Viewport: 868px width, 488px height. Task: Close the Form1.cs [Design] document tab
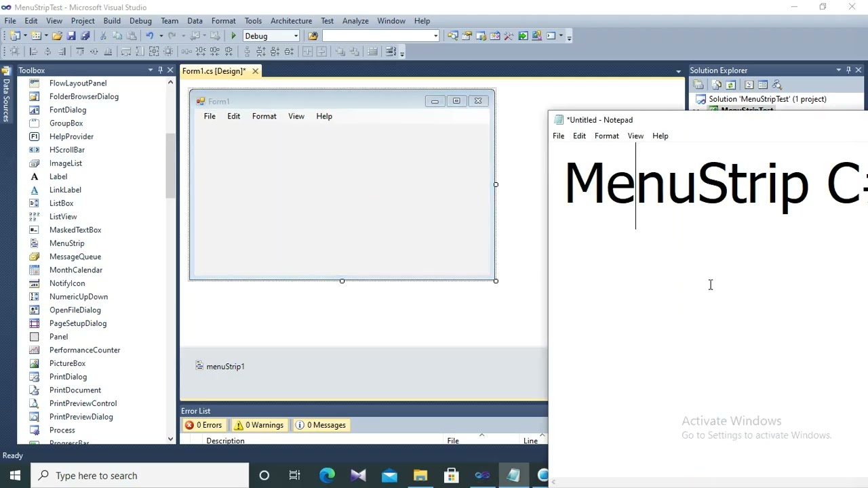pyautogui.click(x=255, y=71)
